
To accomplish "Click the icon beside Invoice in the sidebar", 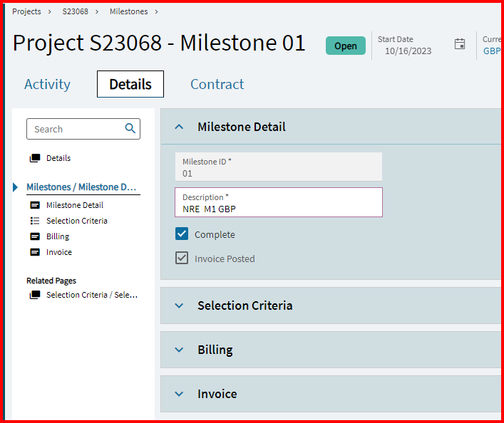I will (35, 252).
